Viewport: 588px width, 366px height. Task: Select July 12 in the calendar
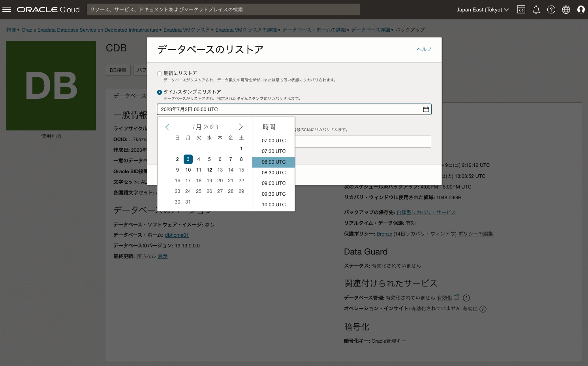coord(209,170)
